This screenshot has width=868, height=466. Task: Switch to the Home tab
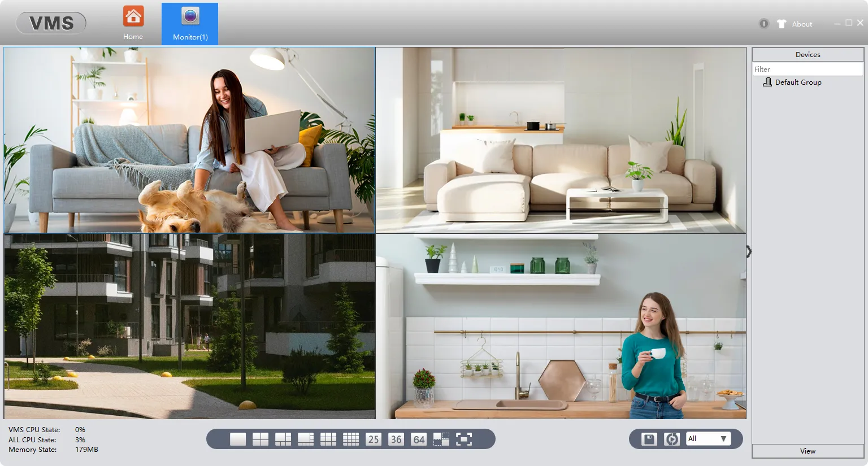coord(133,23)
